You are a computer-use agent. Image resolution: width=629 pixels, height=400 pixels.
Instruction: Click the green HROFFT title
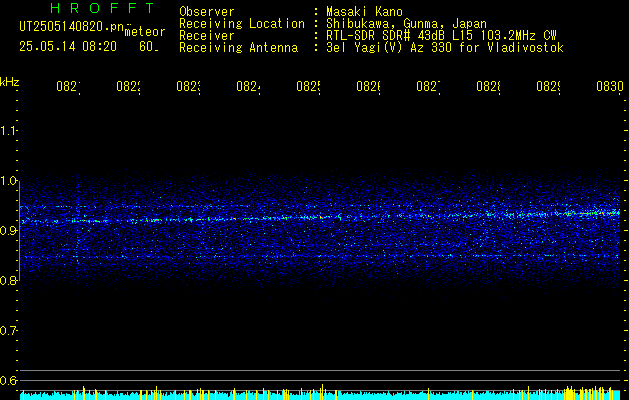click(x=102, y=8)
